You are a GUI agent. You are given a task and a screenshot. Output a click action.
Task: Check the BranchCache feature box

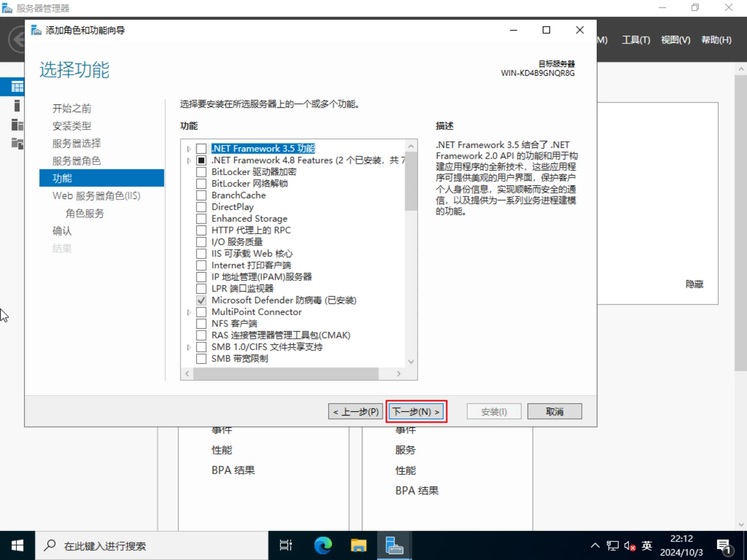pos(201,195)
